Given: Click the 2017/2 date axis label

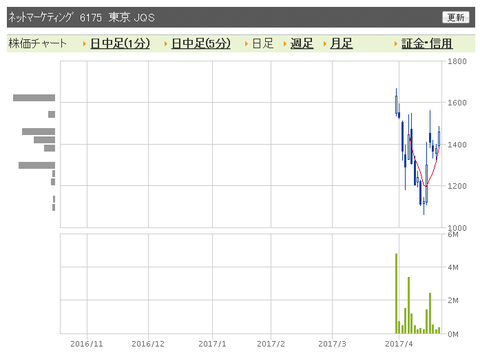Looking at the screenshot, I should coord(271,344).
